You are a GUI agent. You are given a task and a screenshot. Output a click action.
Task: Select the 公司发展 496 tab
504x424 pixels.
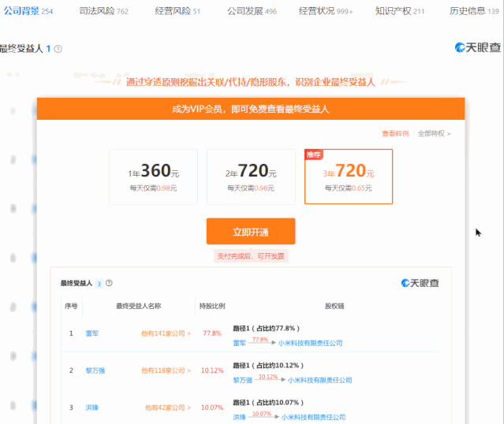pyautogui.click(x=252, y=11)
